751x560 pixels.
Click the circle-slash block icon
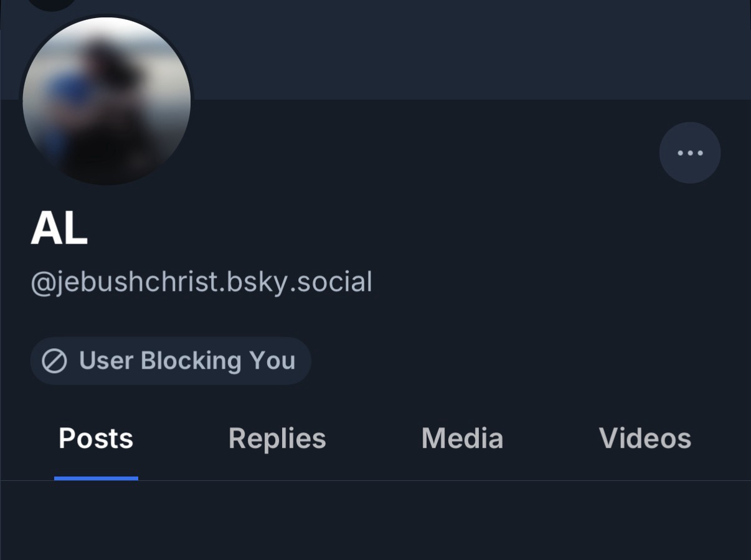54,361
